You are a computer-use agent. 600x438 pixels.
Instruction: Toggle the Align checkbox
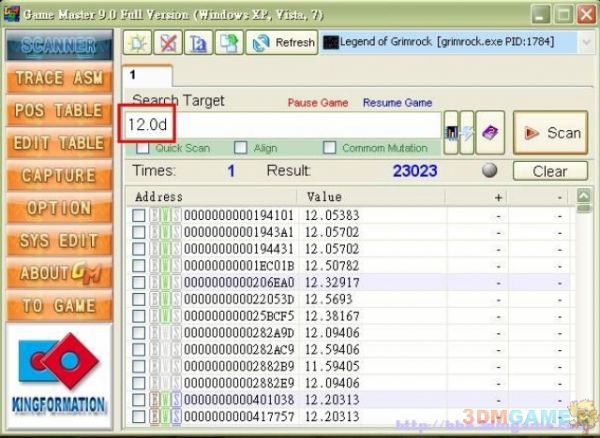pos(240,149)
